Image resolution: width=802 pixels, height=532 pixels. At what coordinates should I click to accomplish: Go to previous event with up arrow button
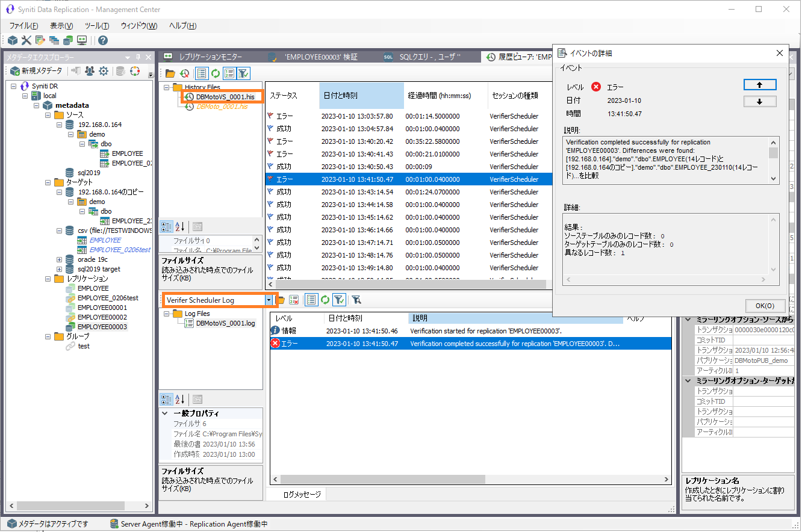point(760,85)
